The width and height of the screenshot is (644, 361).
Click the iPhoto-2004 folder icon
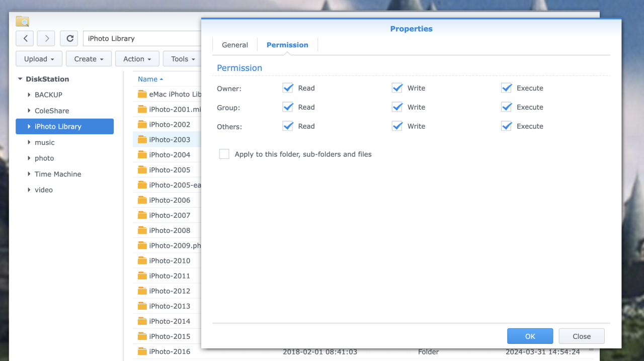click(x=142, y=155)
